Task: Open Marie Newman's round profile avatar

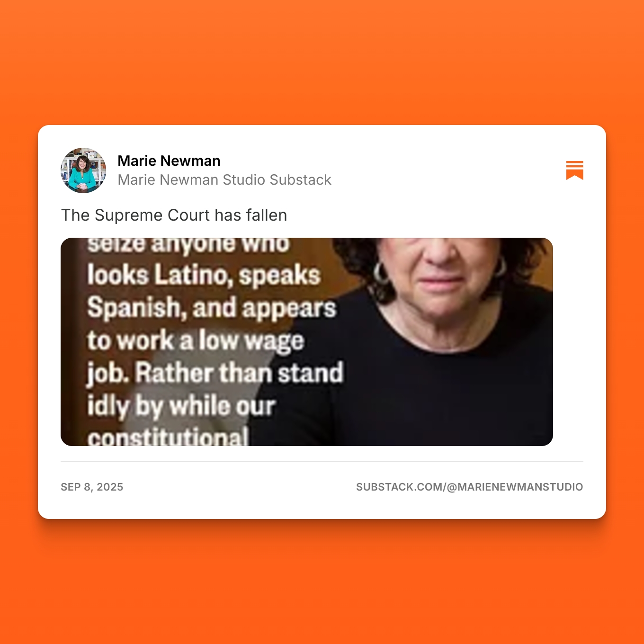Action: point(83,170)
